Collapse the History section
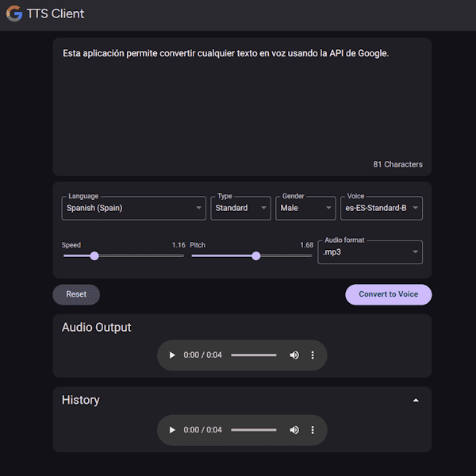The height and width of the screenshot is (476, 476). click(416, 401)
